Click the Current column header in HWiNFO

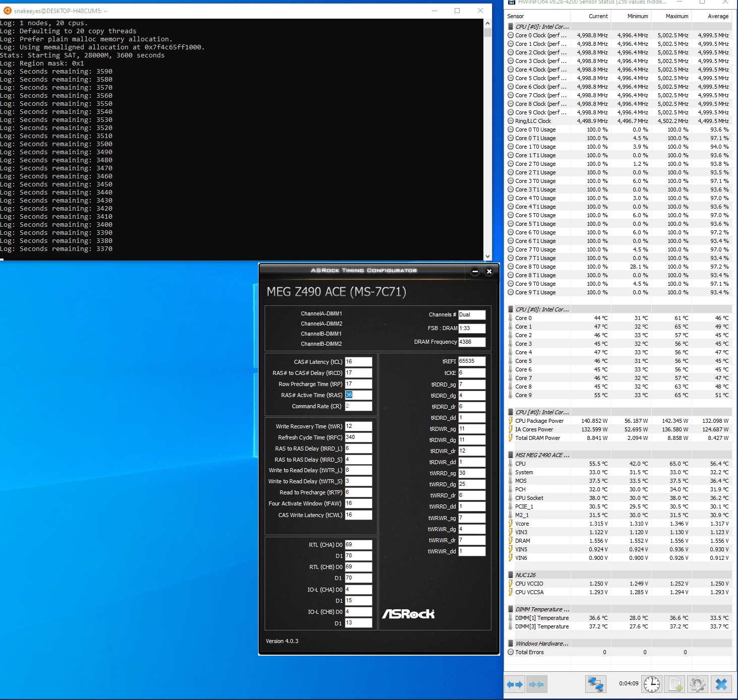[x=591, y=16]
